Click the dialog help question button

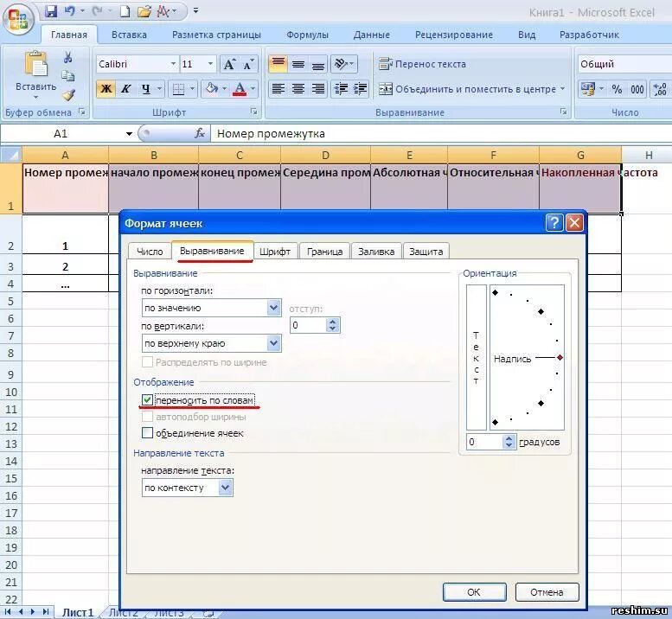(554, 223)
